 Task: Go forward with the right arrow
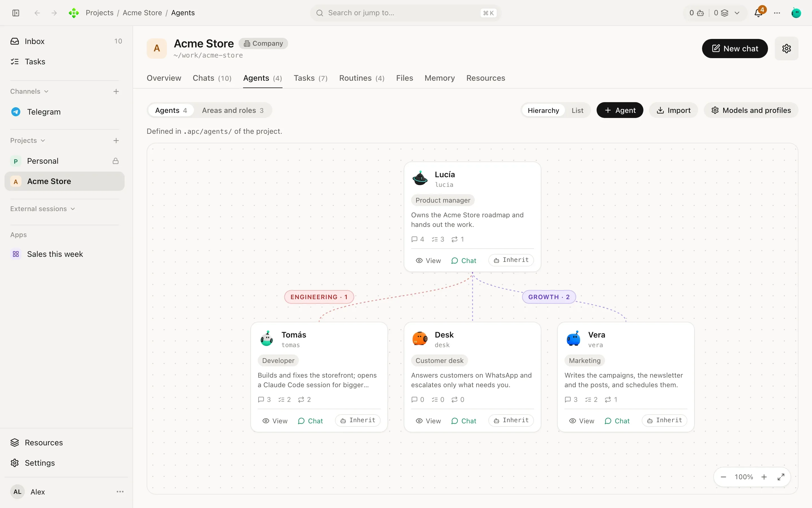coord(54,13)
